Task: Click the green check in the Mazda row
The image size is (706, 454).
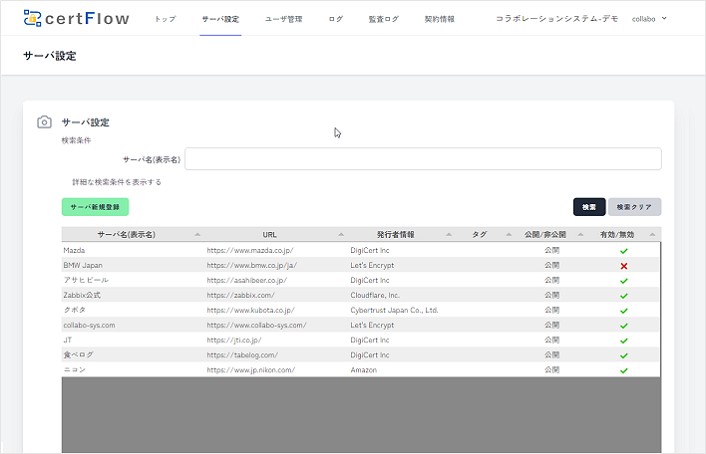Action: [624, 251]
